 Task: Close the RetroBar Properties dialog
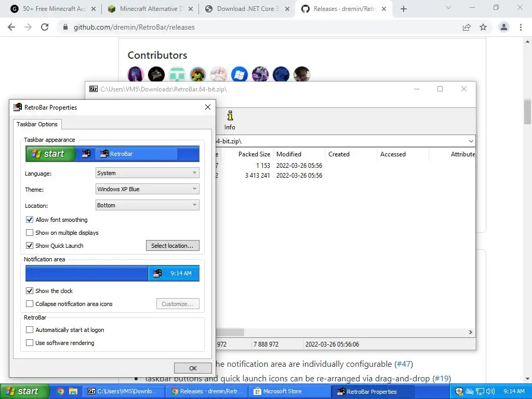coord(208,107)
